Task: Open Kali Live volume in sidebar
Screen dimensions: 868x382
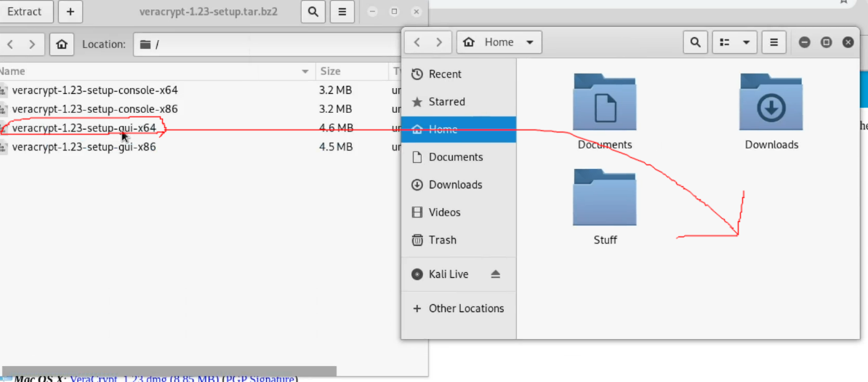Action: coord(449,274)
